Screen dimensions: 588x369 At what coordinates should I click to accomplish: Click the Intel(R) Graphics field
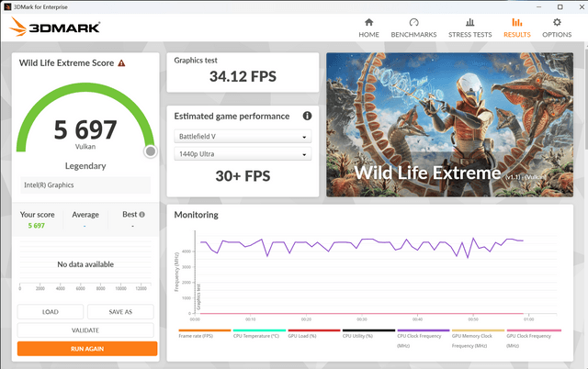click(x=85, y=185)
